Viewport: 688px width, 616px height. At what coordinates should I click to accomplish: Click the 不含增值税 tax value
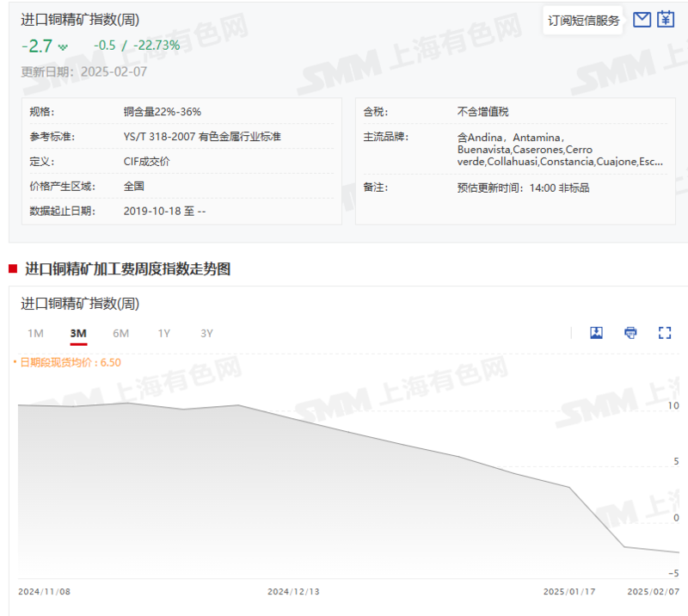pyautogui.click(x=482, y=112)
